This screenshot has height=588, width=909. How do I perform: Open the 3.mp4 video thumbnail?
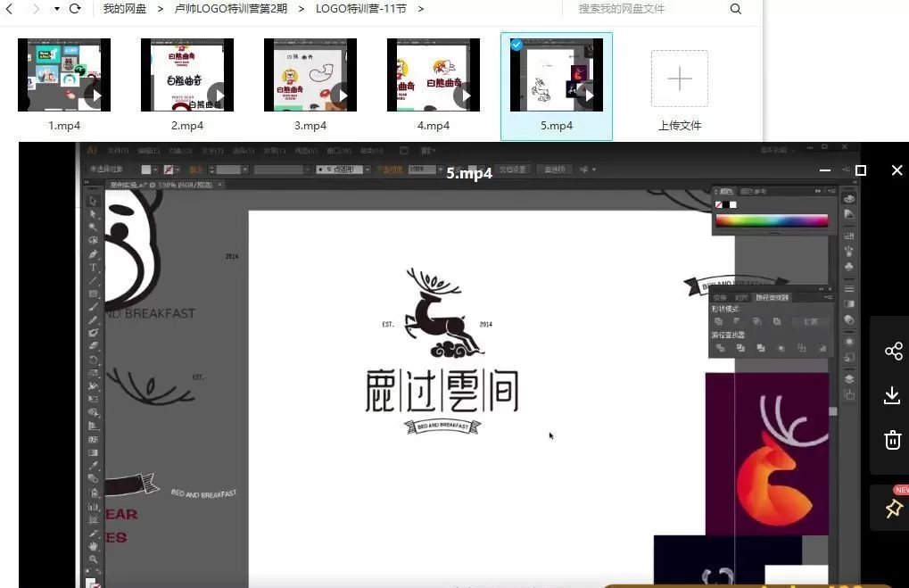click(310, 75)
